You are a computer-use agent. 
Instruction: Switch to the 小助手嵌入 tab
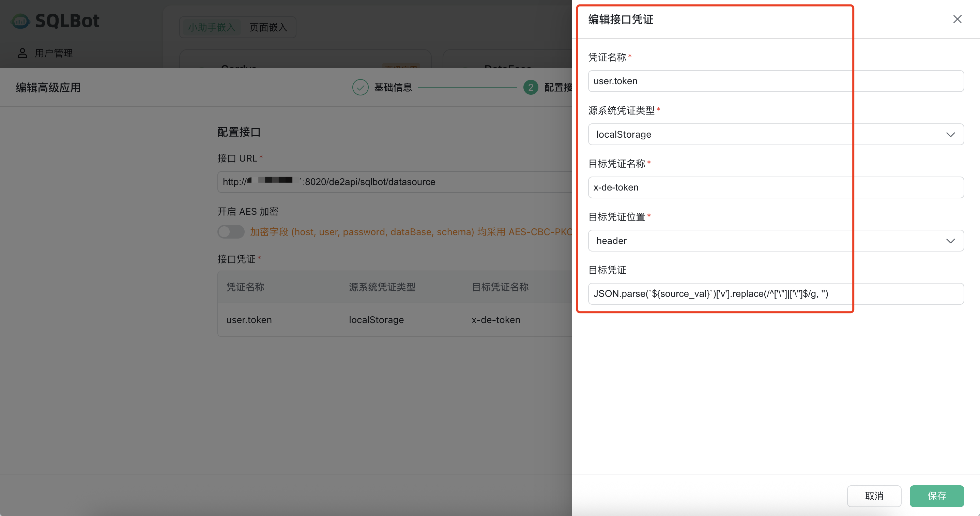[x=212, y=27]
